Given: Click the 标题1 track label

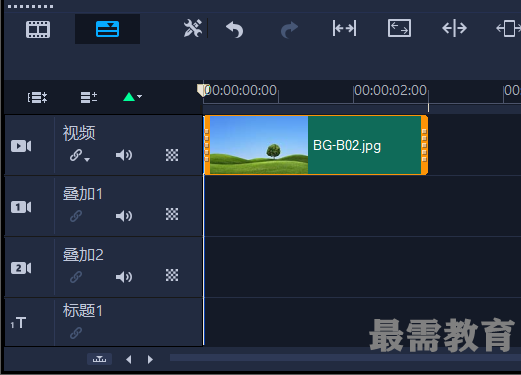Looking at the screenshot, I should 83,311.
